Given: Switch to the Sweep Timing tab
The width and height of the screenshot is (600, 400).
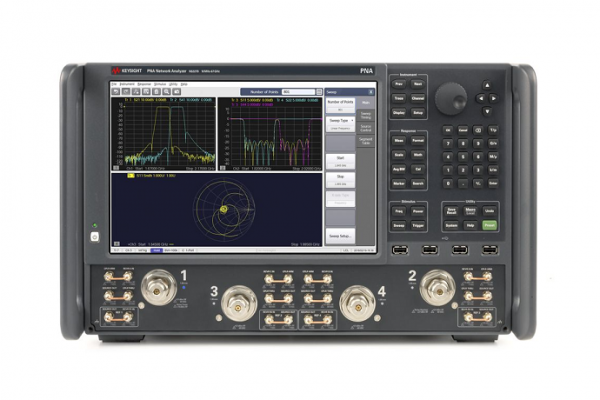Looking at the screenshot, I should click(x=366, y=114).
